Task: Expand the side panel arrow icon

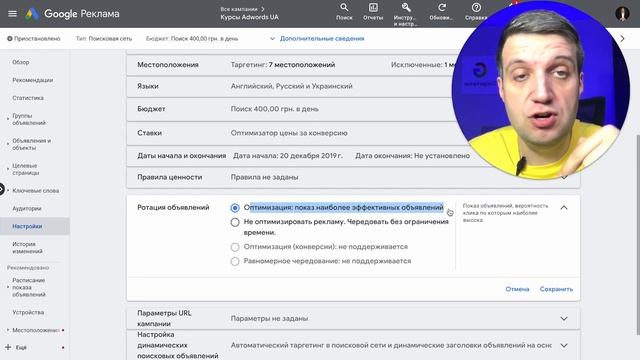Action: (2, 189)
